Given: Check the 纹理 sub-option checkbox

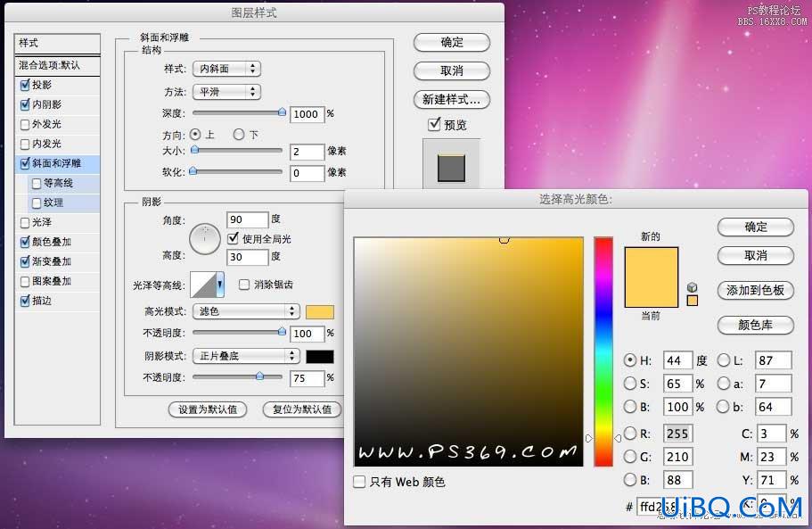Looking at the screenshot, I should [37, 203].
